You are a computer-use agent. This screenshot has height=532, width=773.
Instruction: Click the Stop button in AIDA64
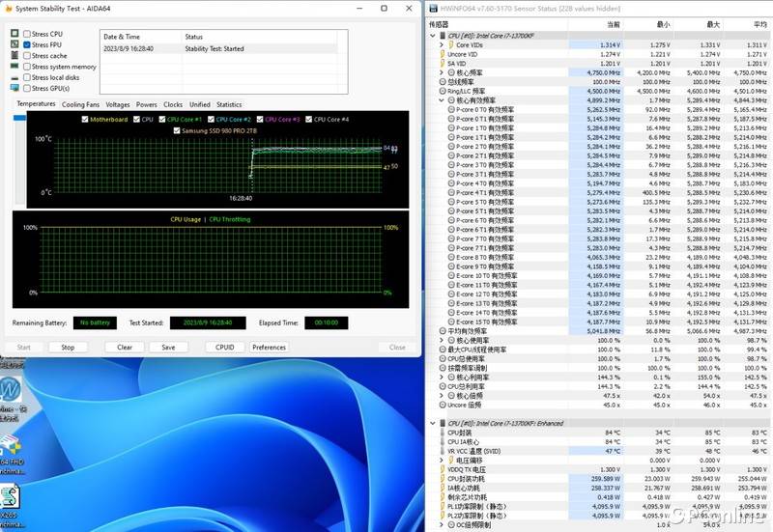pyautogui.click(x=68, y=348)
